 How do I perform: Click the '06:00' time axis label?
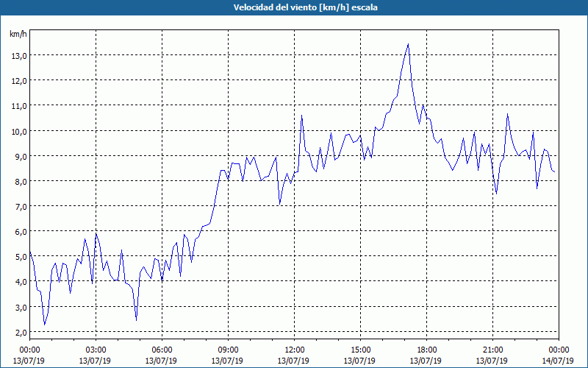(162, 350)
